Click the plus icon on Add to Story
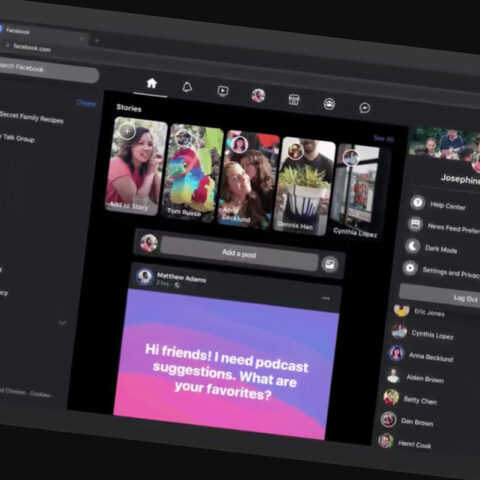Screen dimensions: 480x480 [x=127, y=132]
